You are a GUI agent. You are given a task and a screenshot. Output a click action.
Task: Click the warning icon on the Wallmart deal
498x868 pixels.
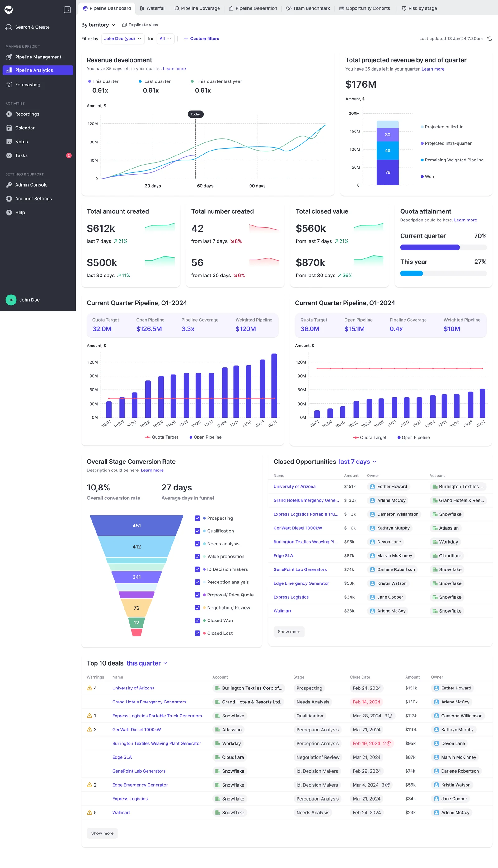90,813
